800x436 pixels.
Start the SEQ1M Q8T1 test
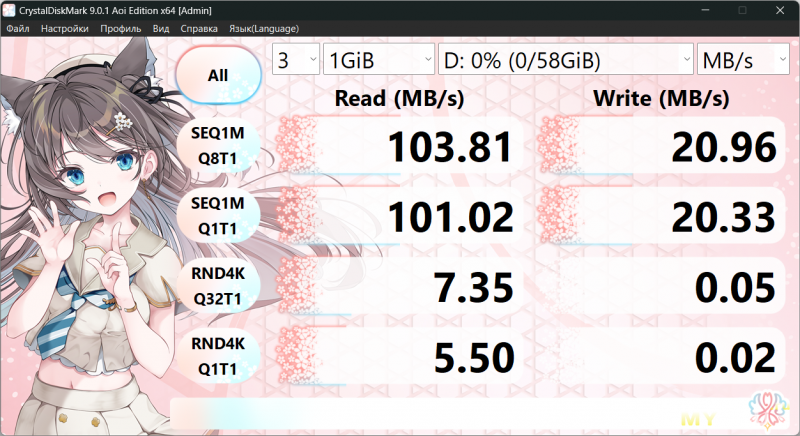tap(218, 146)
